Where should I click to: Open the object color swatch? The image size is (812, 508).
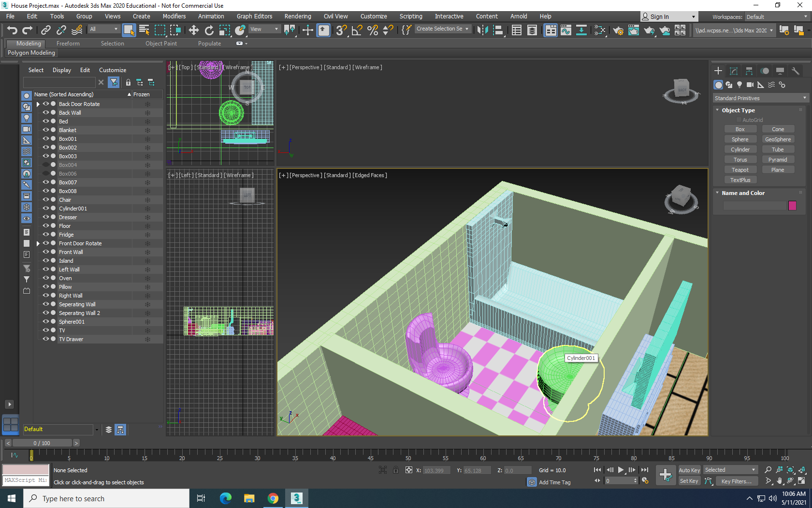click(792, 206)
